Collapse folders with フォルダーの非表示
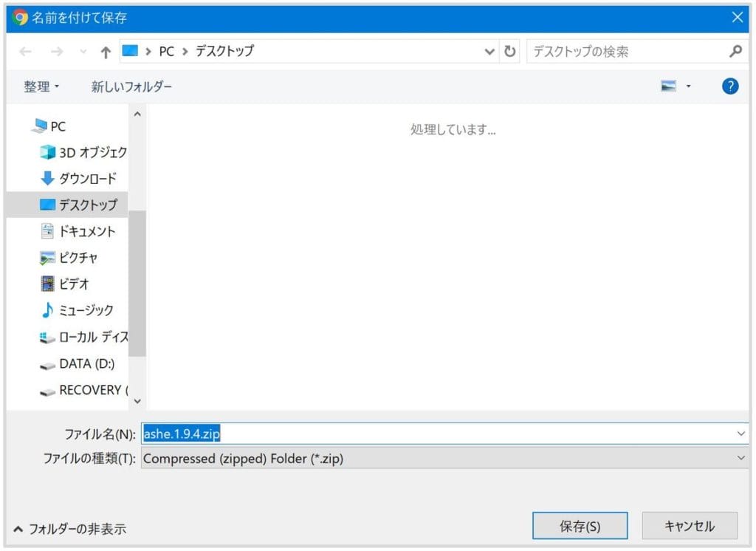 pyautogui.click(x=70, y=529)
